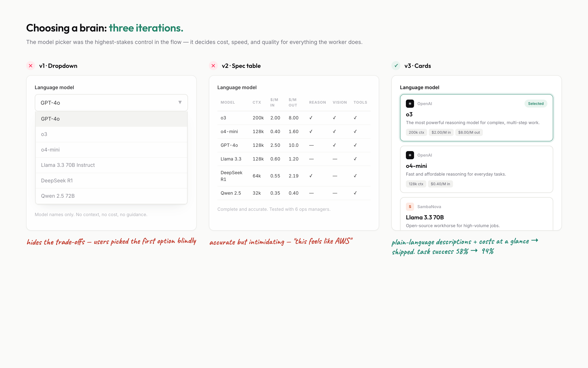Screen dimensions: 588x368
Task: Click the VISION column header
Action: tap(340, 102)
